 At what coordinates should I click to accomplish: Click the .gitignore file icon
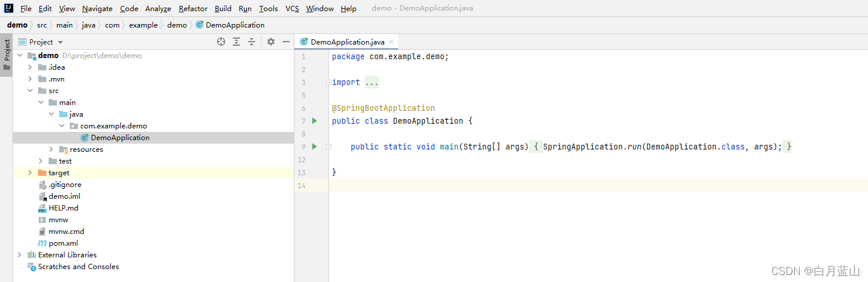coord(42,185)
